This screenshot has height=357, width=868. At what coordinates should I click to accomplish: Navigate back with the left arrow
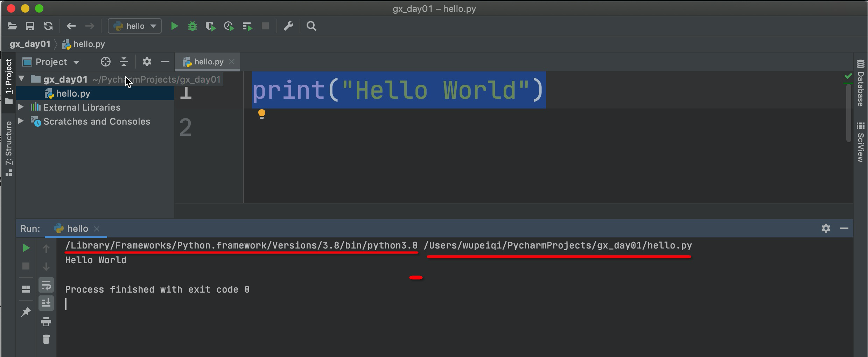pyautogui.click(x=71, y=26)
